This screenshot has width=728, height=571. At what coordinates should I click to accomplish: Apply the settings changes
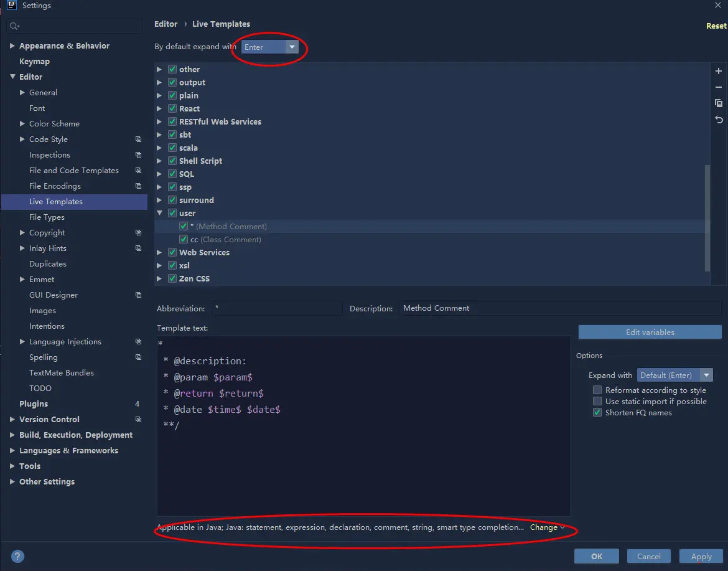tap(701, 556)
